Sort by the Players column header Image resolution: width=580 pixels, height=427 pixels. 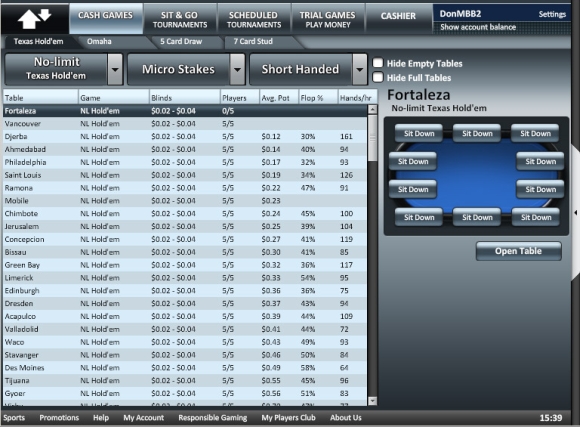click(240, 98)
